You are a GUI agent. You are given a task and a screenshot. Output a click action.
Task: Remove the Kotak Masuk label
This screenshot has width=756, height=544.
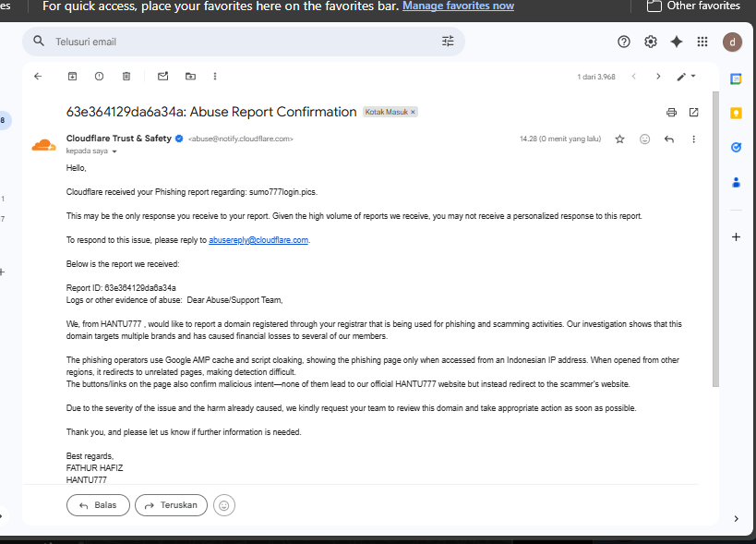(413, 112)
